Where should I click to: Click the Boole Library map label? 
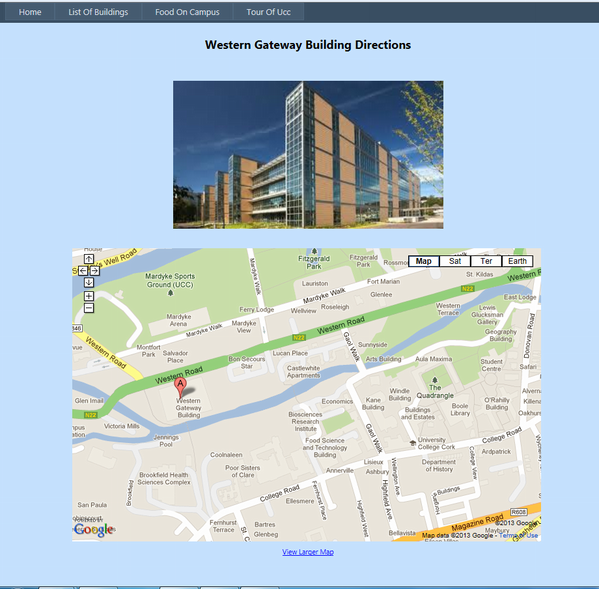pos(460,409)
